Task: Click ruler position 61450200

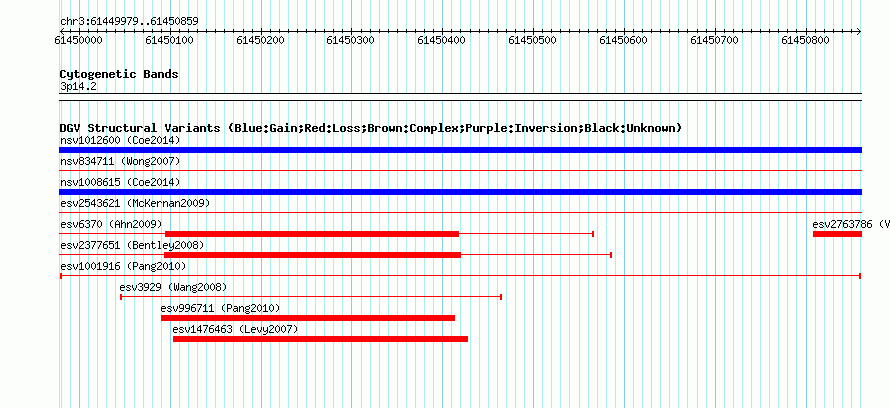Action: coord(261,40)
